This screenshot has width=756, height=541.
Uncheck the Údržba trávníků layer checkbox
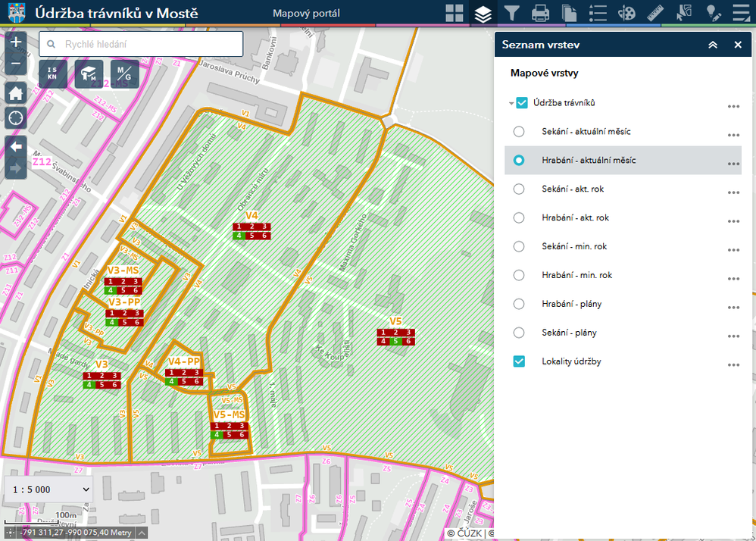(x=521, y=103)
